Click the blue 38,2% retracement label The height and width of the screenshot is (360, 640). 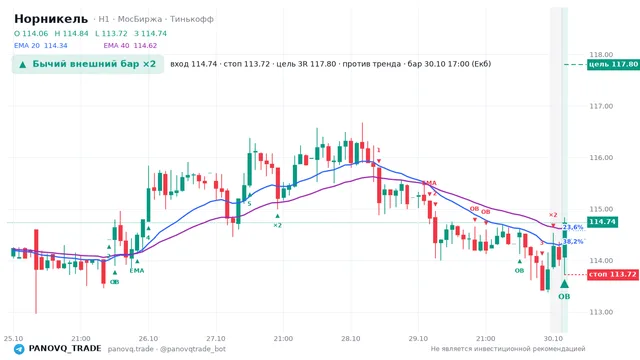(573, 242)
